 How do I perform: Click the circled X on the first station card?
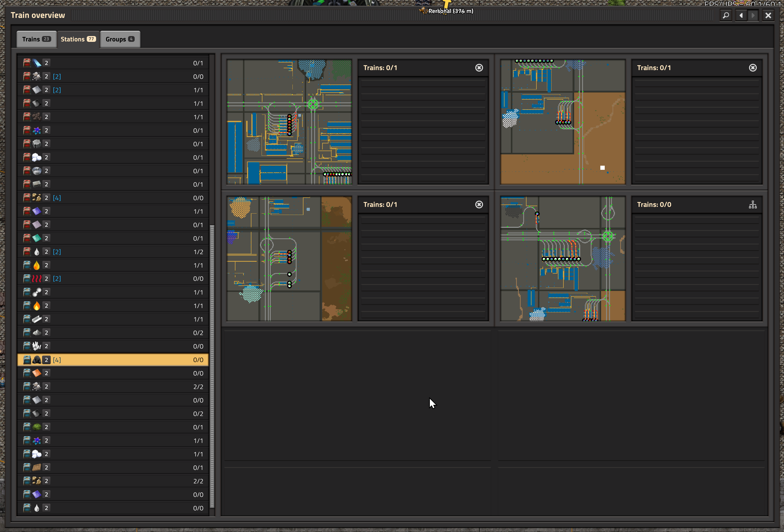pos(479,68)
